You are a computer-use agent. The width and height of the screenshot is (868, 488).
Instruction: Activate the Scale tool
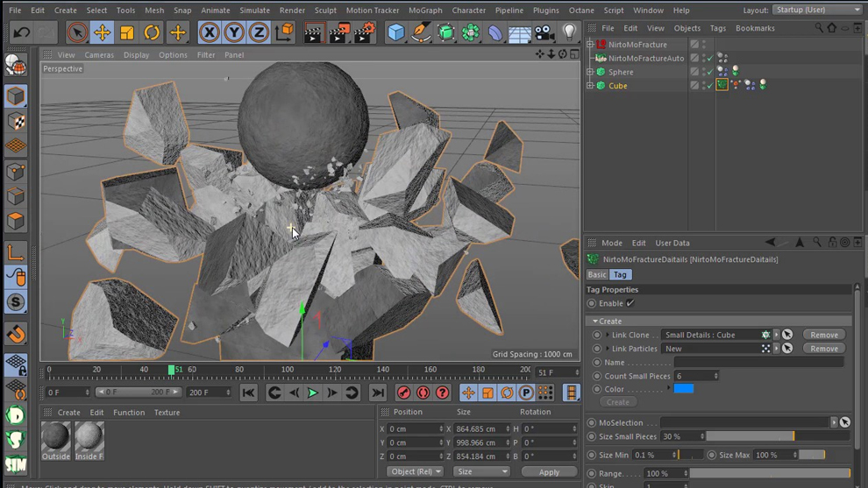pyautogui.click(x=127, y=32)
